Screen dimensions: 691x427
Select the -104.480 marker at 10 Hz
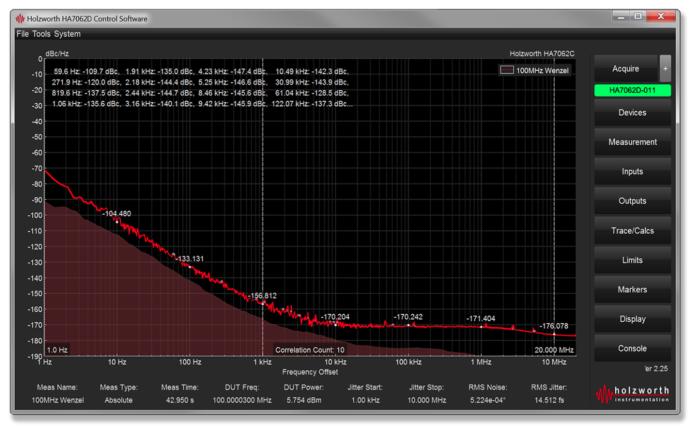click(117, 214)
